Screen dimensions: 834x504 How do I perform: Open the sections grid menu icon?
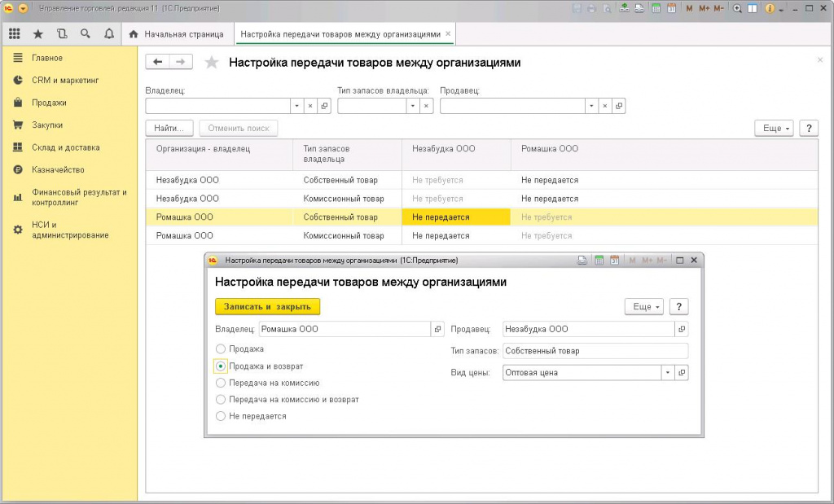(x=15, y=33)
